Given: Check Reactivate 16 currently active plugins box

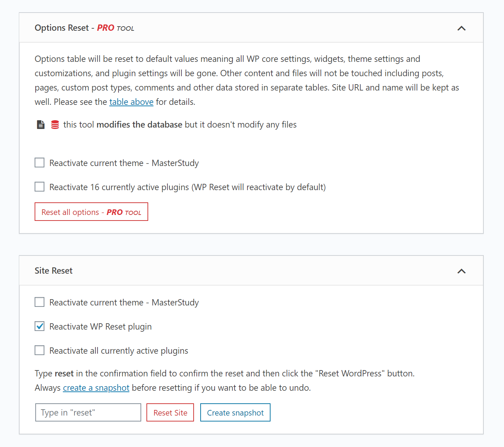Looking at the screenshot, I should 39,187.
